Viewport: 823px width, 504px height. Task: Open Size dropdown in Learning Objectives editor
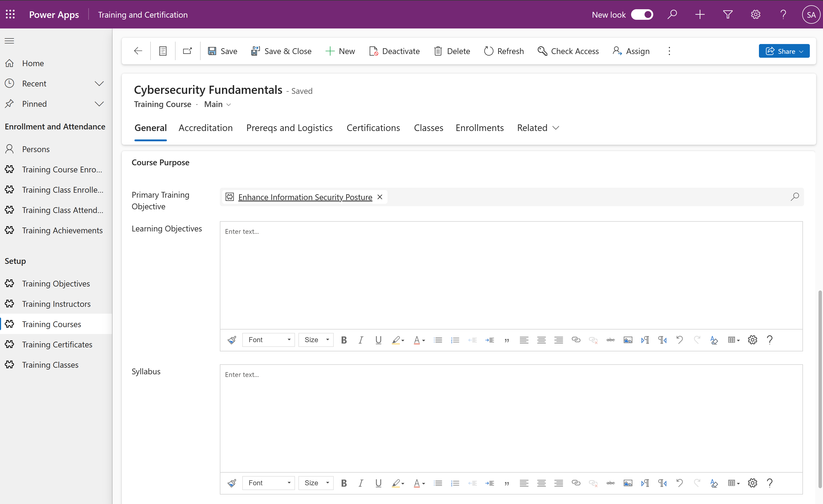[x=316, y=340]
